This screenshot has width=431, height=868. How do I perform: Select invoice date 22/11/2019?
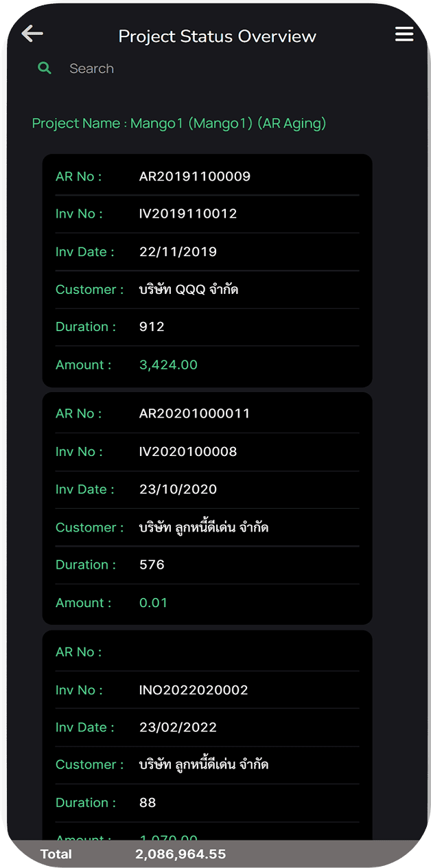click(x=178, y=252)
